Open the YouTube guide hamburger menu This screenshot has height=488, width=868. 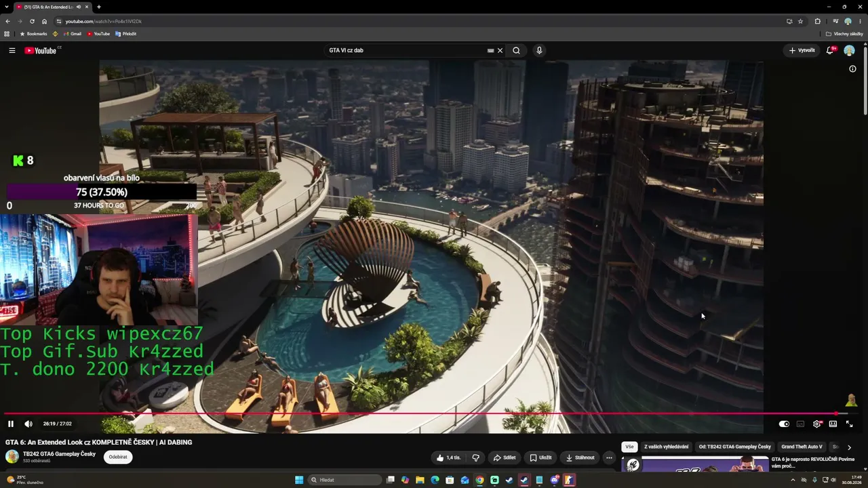coord(12,50)
